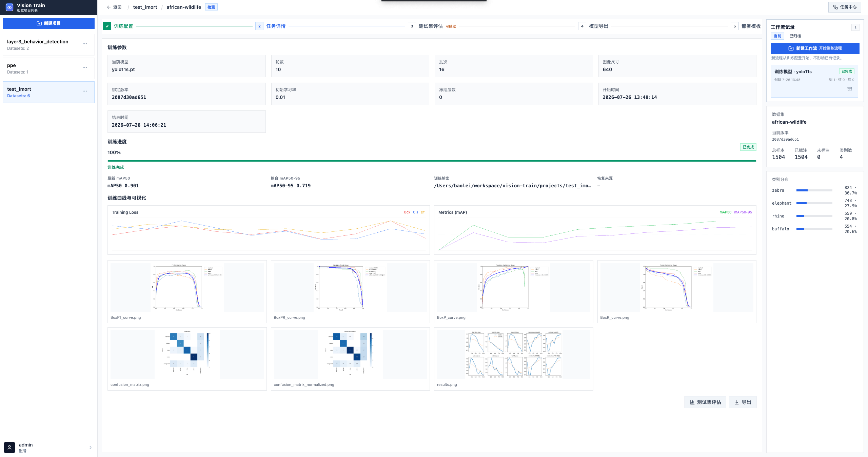Click the 导出 export button
Image resolution: width=868 pixels, height=457 pixels.
click(743, 402)
